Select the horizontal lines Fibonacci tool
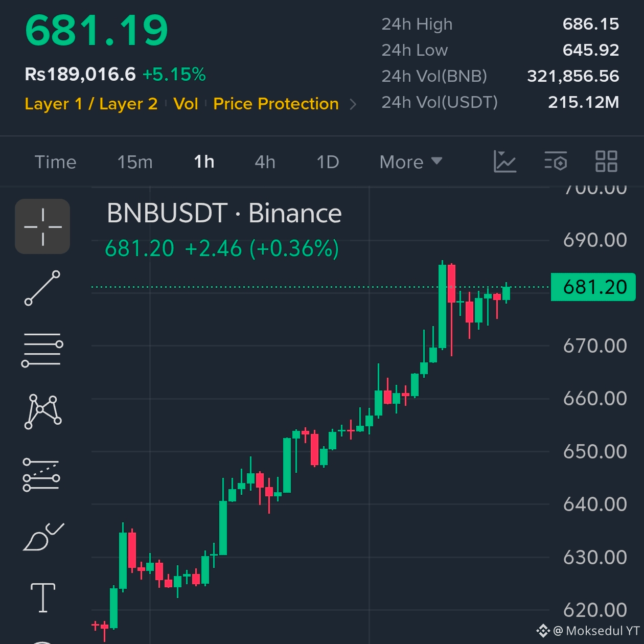Image resolution: width=644 pixels, height=644 pixels. pyautogui.click(x=42, y=350)
